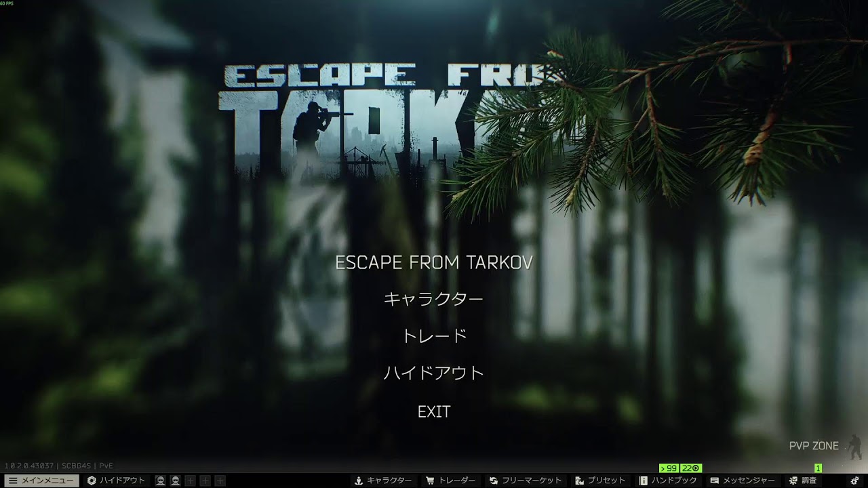Open フリーマーケット tab in the bottom bar
This screenshot has width=868, height=488.
[526, 481]
